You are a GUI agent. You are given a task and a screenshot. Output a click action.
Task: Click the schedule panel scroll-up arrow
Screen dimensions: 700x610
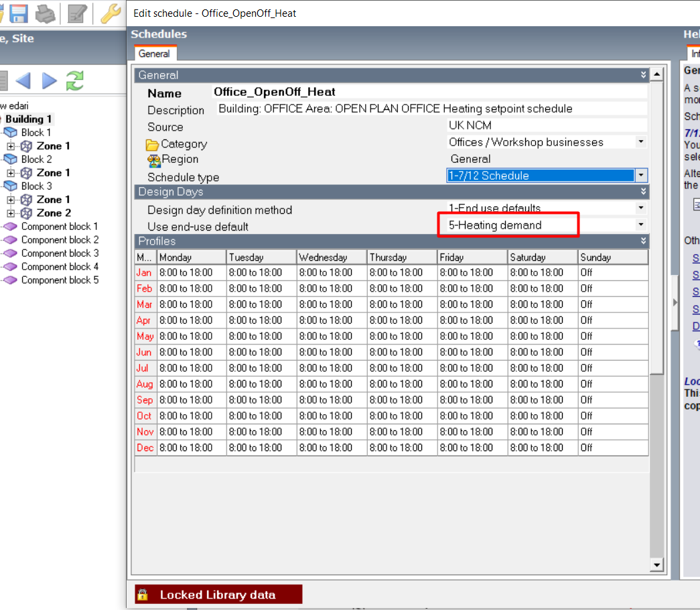(x=656, y=74)
